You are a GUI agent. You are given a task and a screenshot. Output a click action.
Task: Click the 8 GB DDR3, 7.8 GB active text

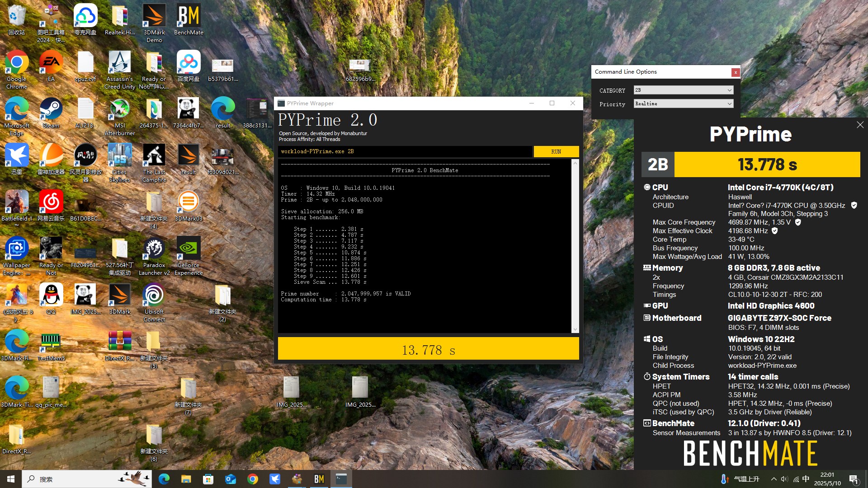pos(774,267)
